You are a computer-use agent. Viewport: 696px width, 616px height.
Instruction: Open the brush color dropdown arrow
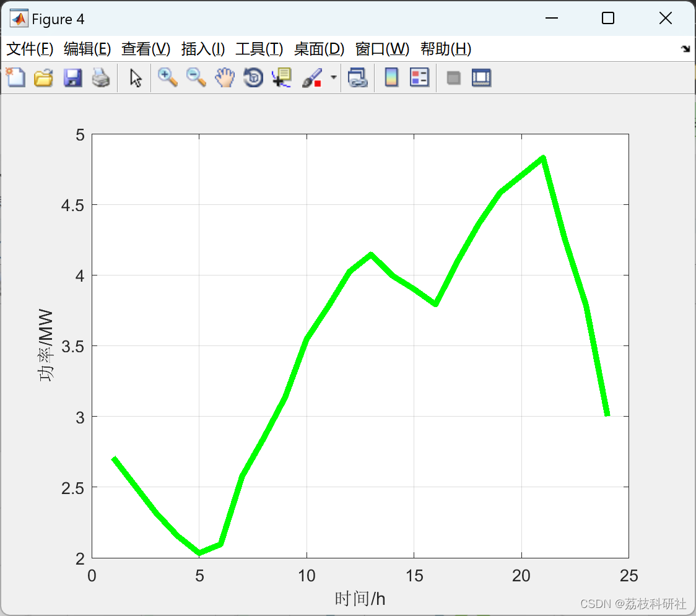pos(334,77)
